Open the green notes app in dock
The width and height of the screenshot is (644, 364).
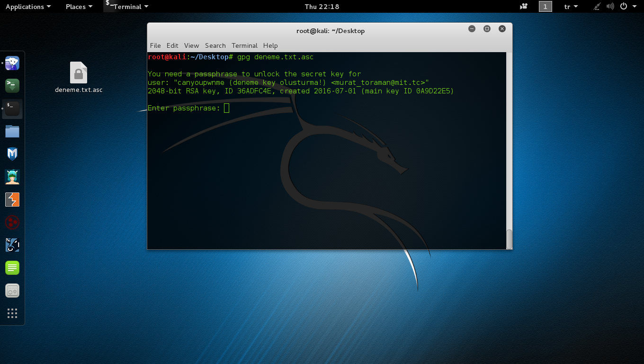click(12, 268)
